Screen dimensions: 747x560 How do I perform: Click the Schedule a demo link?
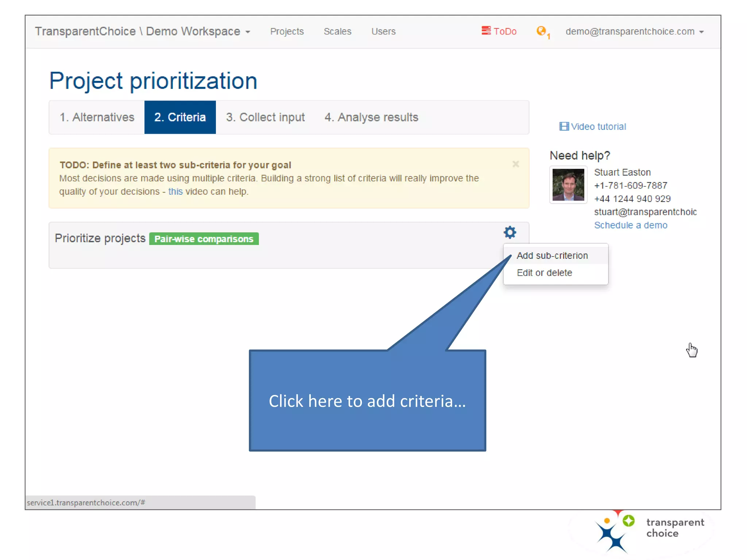click(x=630, y=225)
